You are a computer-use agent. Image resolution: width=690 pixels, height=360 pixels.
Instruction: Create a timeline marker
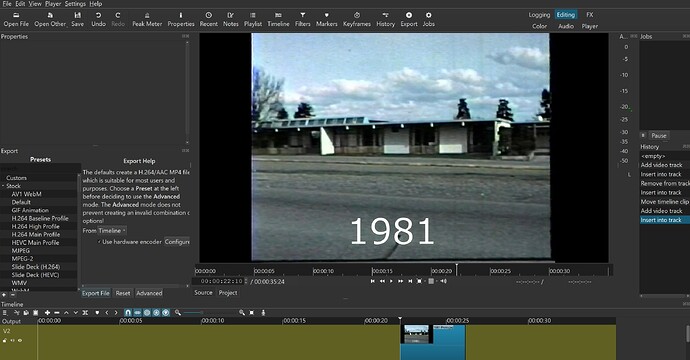click(x=97, y=313)
